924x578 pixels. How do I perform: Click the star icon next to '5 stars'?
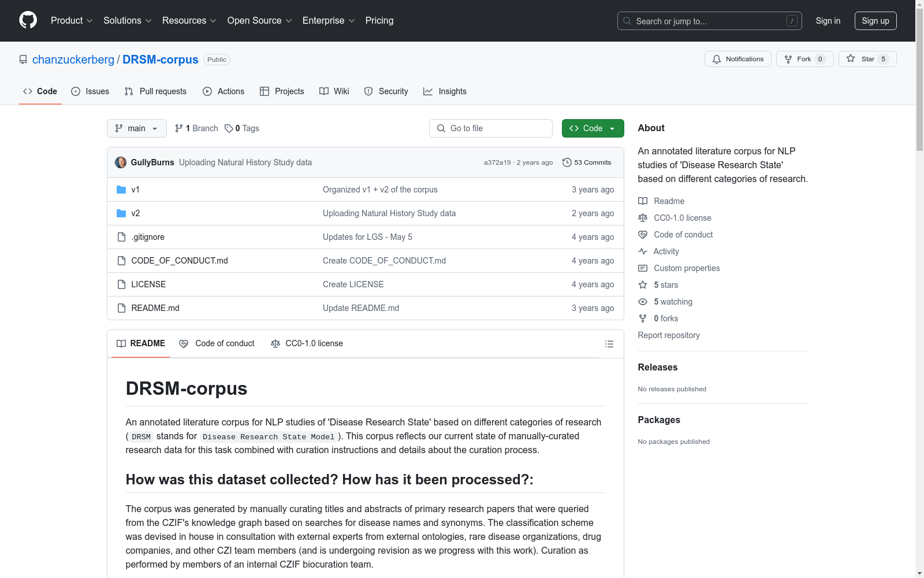coord(643,285)
